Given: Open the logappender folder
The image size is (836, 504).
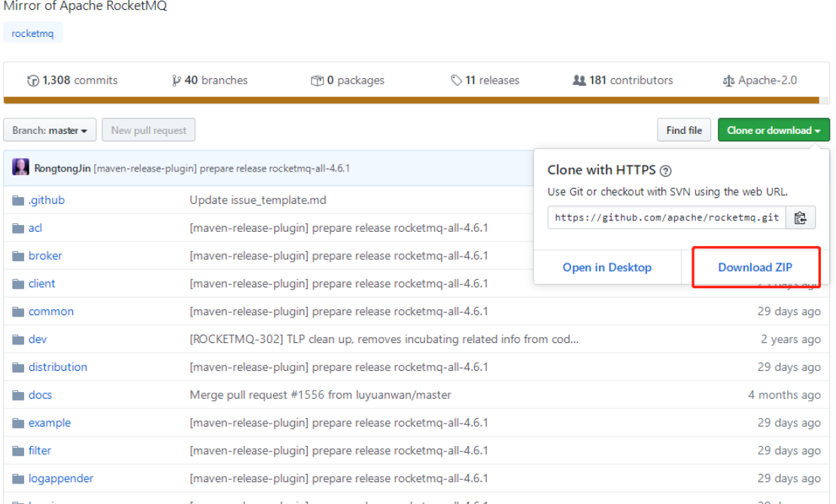Looking at the screenshot, I should [61, 478].
